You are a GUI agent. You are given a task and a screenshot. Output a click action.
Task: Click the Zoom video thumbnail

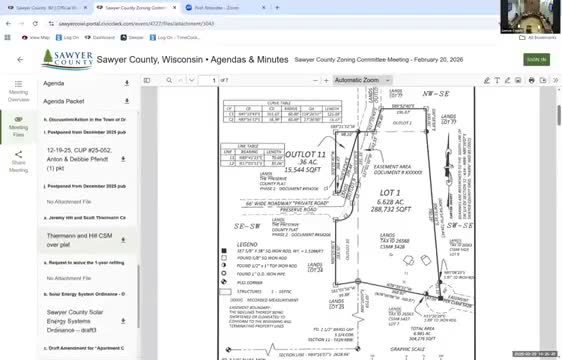click(530, 16)
